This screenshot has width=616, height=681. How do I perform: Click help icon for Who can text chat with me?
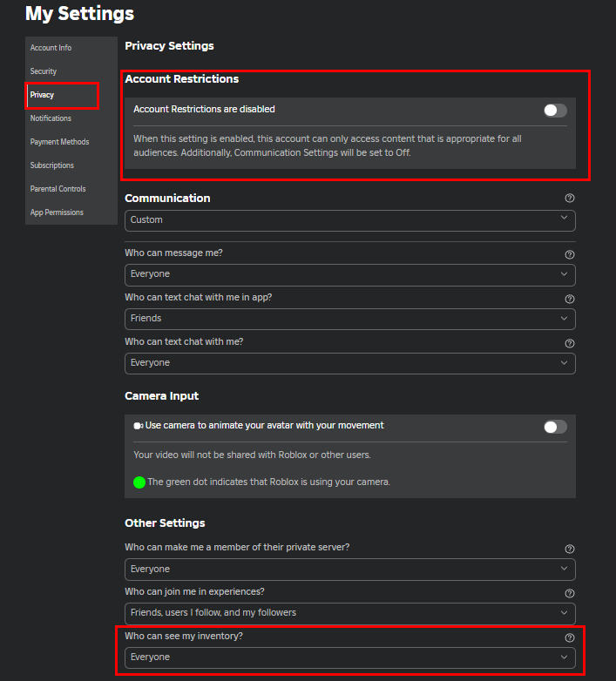tap(569, 343)
